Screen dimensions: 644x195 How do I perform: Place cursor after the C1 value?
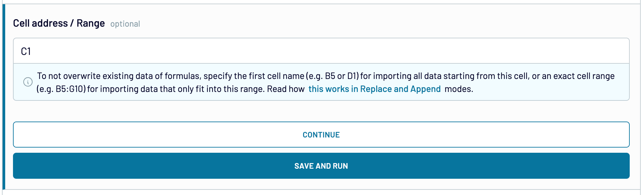coord(31,51)
